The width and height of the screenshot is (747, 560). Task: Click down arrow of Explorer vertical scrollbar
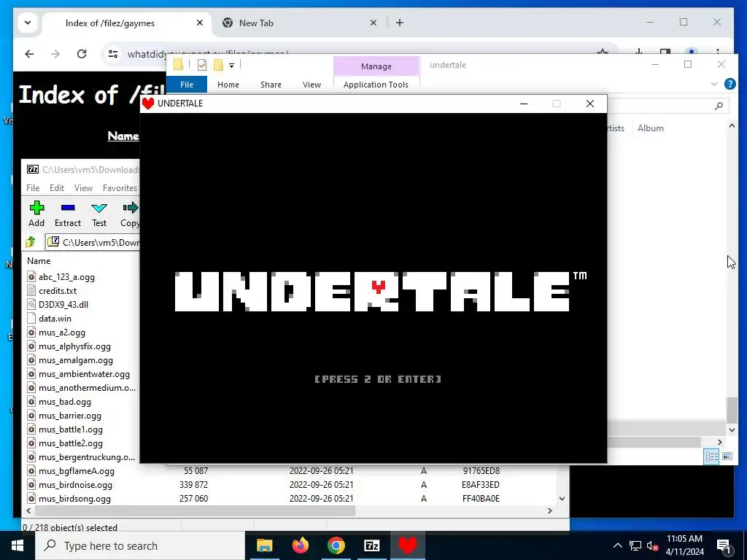[732, 430]
